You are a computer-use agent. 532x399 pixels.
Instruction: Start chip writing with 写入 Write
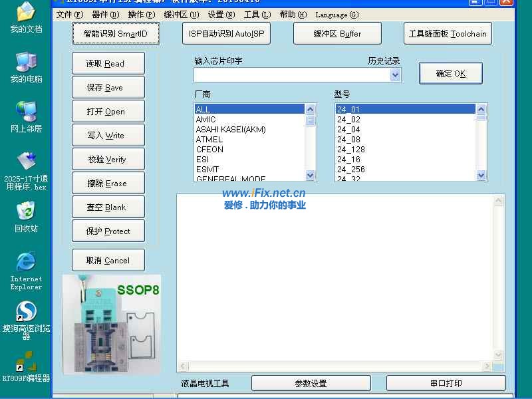108,135
